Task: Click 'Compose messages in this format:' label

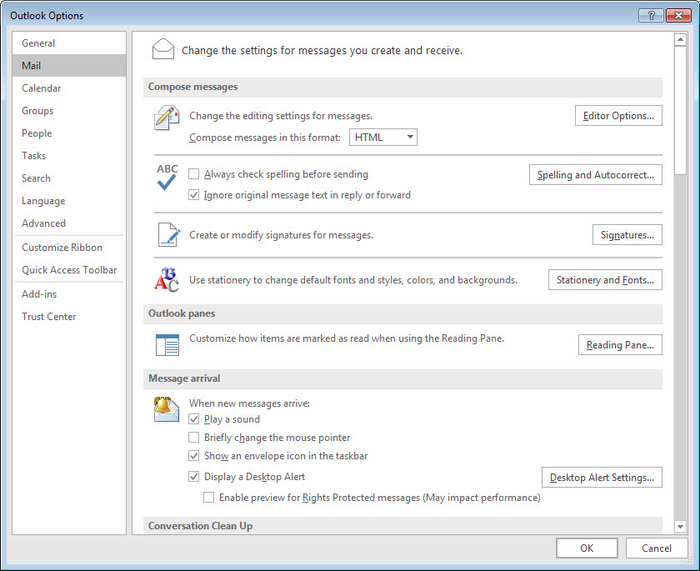Action: click(x=265, y=138)
